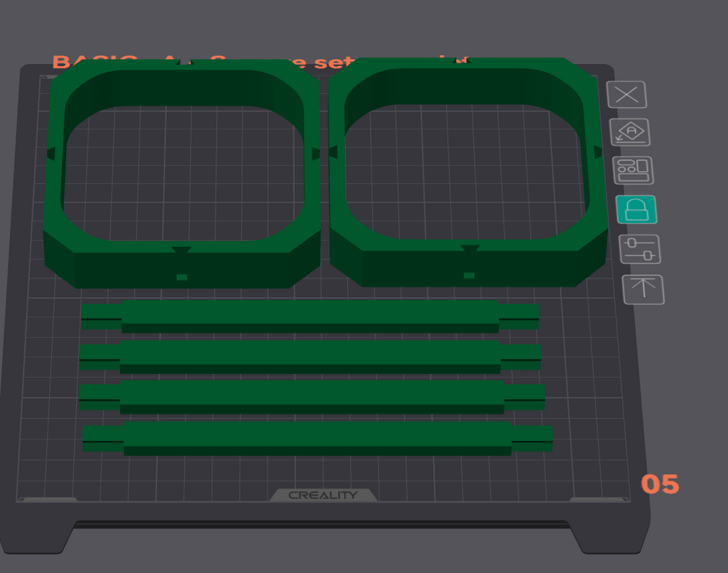
Task: Toggle the teal plate lock icon
Action: point(636,210)
